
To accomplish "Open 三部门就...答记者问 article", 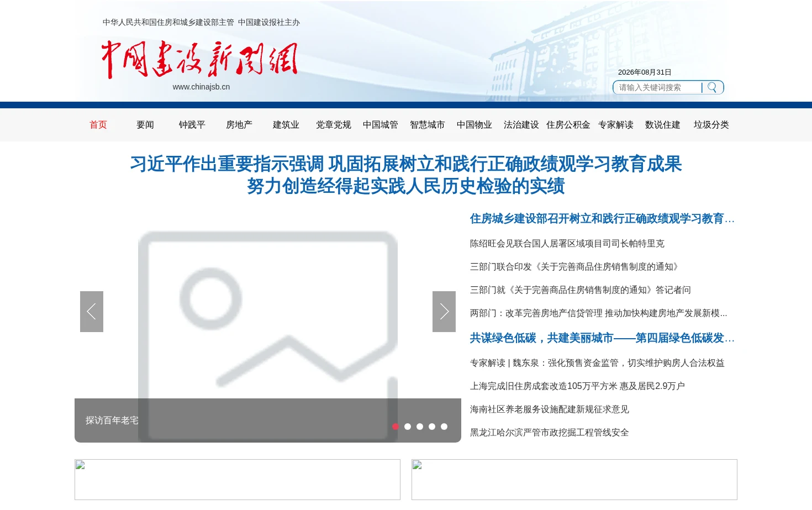I will point(581,290).
